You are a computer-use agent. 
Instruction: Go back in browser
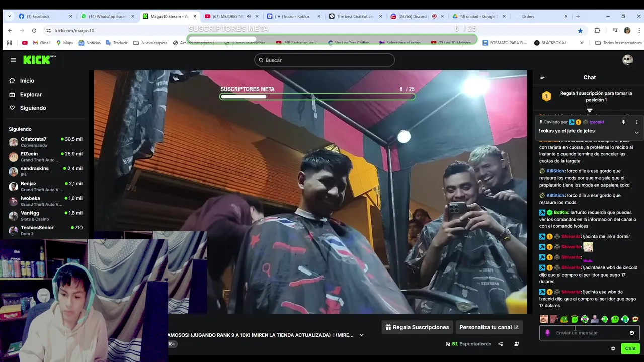tap(10, 30)
